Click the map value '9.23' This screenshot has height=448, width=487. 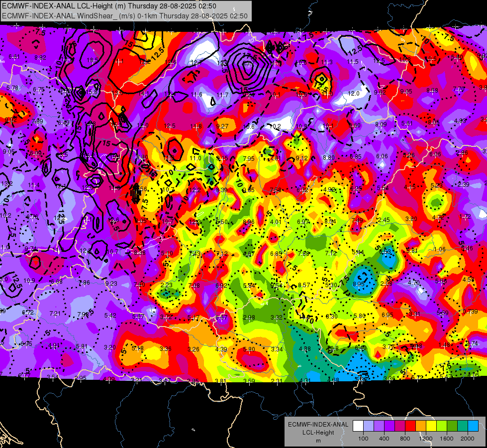coord(111,283)
